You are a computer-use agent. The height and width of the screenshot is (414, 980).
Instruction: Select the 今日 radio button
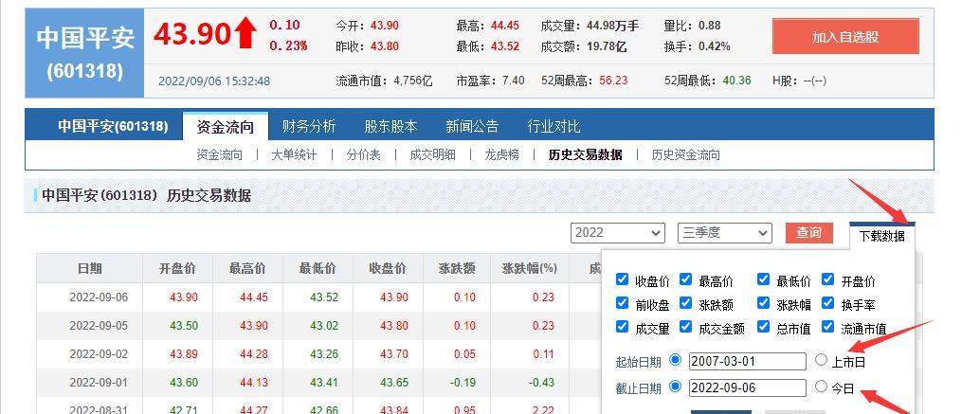click(822, 386)
